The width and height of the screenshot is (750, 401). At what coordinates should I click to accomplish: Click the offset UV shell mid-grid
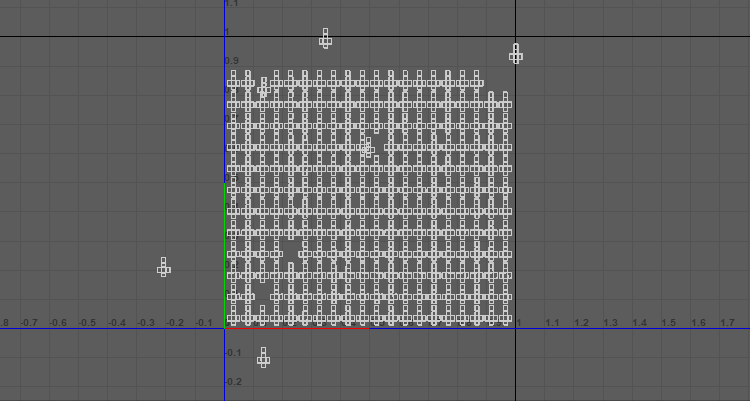pyautogui.click(x=367, y=147)
